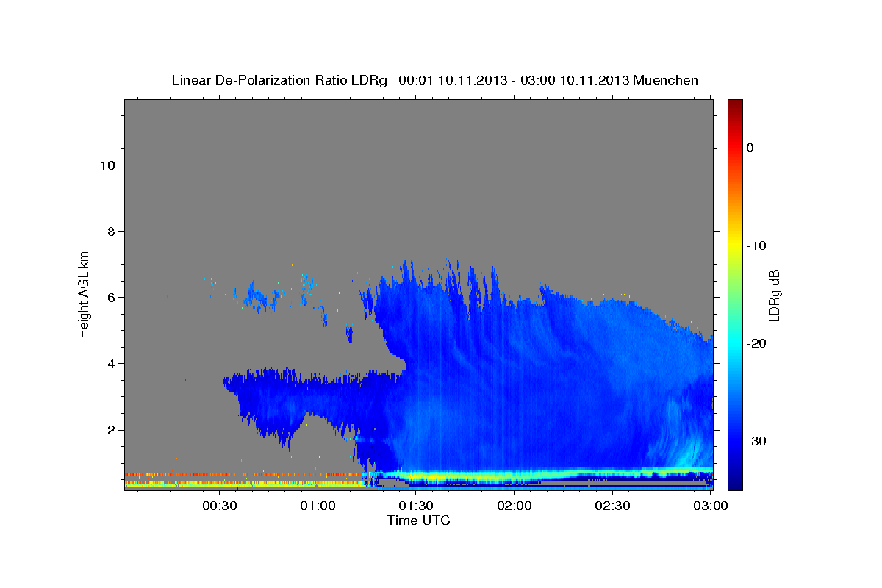
Task: Click the yellow section of the colorbar
Action: point(735,243)
